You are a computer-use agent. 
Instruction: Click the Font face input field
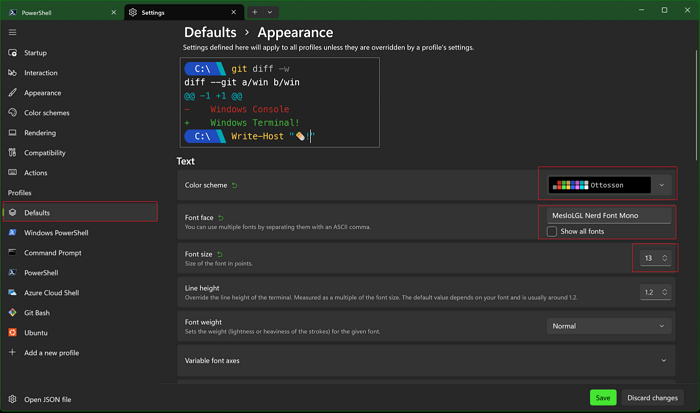[x=609, y=215]
